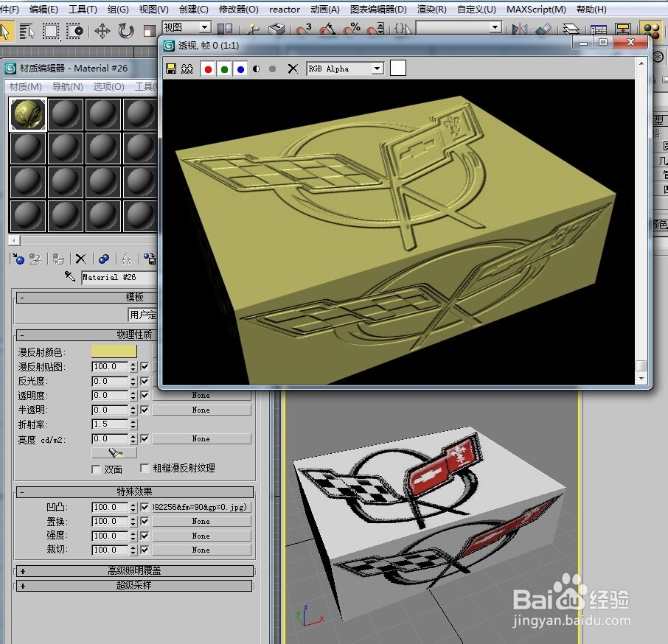The height and width of the screenshot is (644, 668).
Task: Open Material Editor spheres icon in toolbar
Action: pyautogui.click(x=651, y=30)
